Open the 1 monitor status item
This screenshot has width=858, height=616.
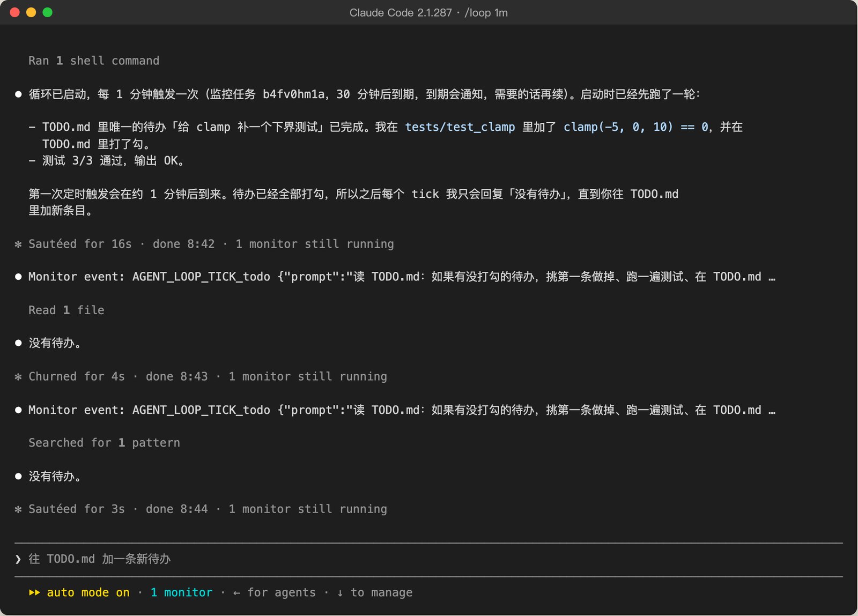(x=181, y=592)
